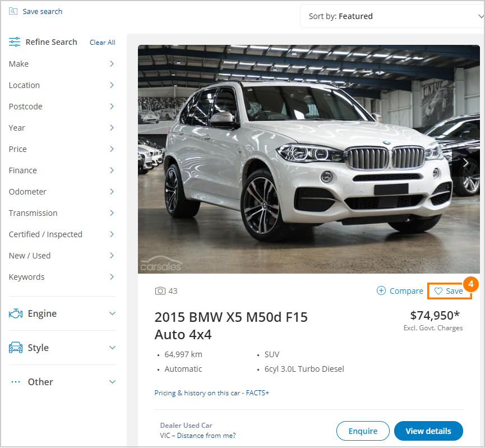Expand the Year filter
Screen dimensions: 485x448
point(62,128)
